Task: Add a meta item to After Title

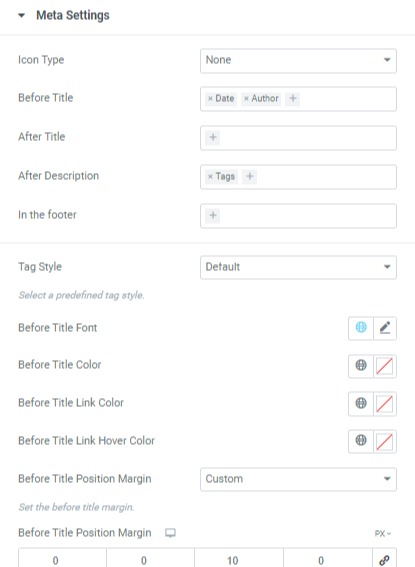Action: (x=213, y=137)
